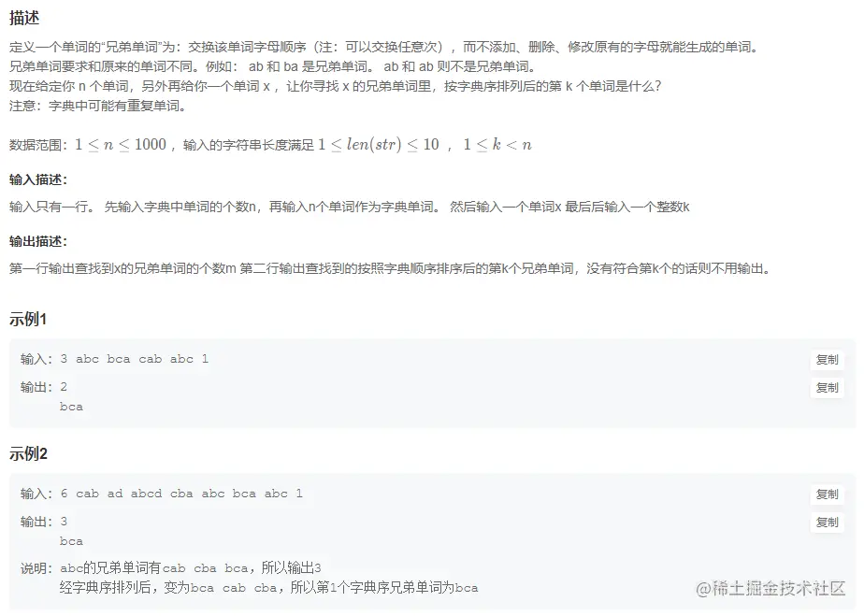The image size is (864, 616).
Task: Click the formula 1 ≤ n ≤ 1000
Action: click(x=121, y=145)
